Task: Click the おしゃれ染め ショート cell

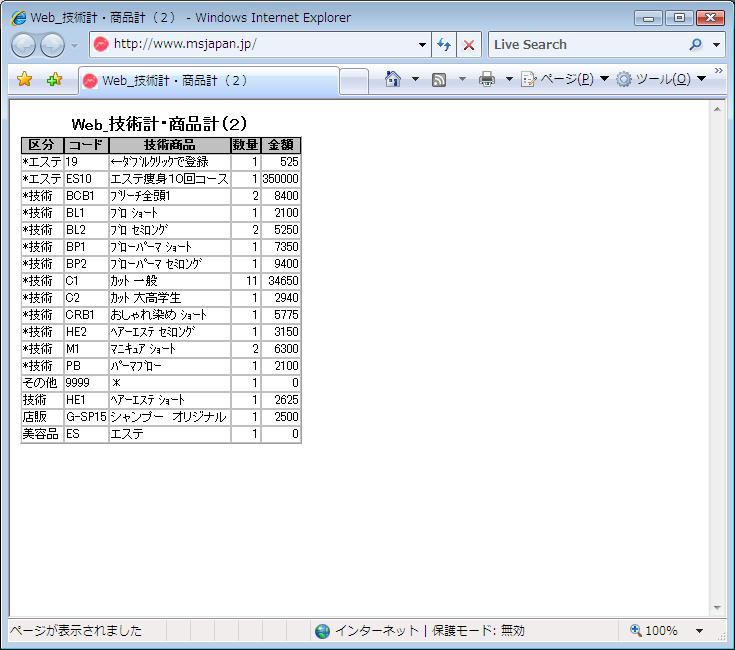Action: [170, 315]
